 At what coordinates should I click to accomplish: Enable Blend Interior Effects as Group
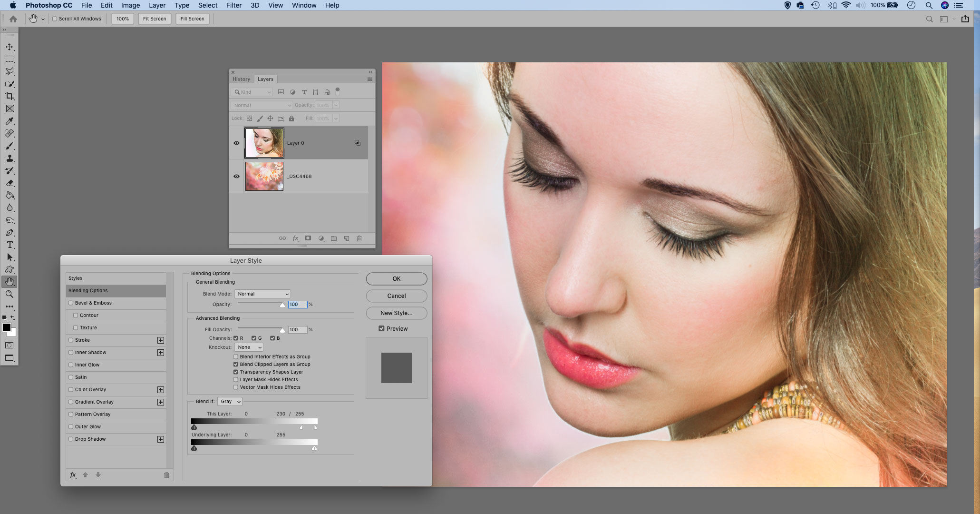pos(235,356)
